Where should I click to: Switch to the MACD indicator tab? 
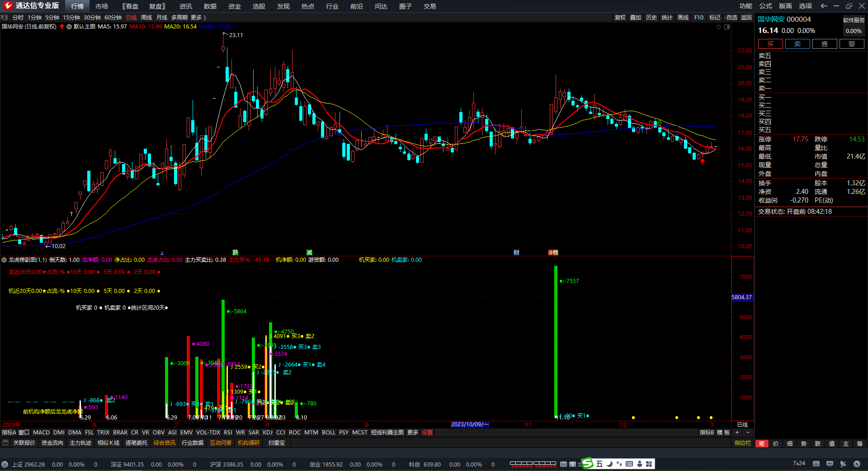pyautogui.click(x=41, y=433)
